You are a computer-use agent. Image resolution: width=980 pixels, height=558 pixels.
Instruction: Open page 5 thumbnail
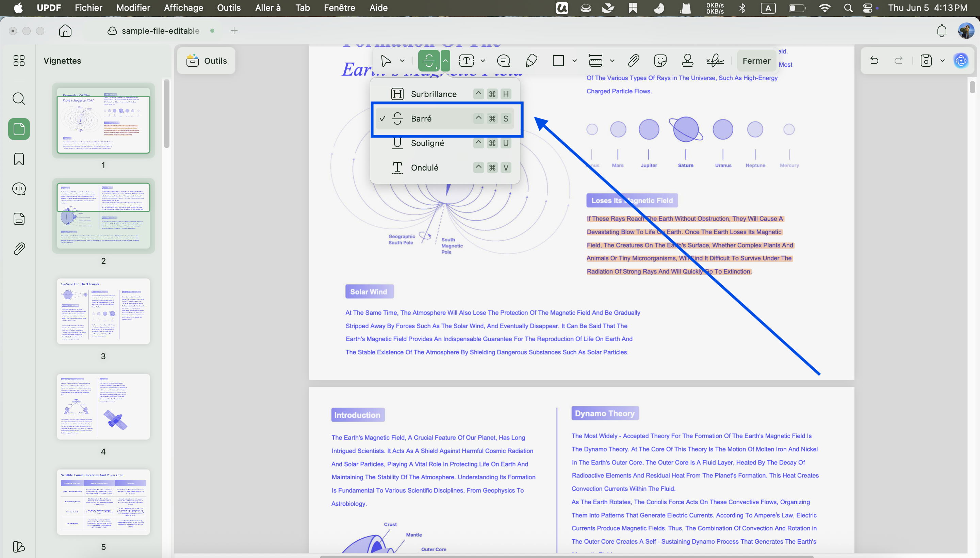point(103,502)
